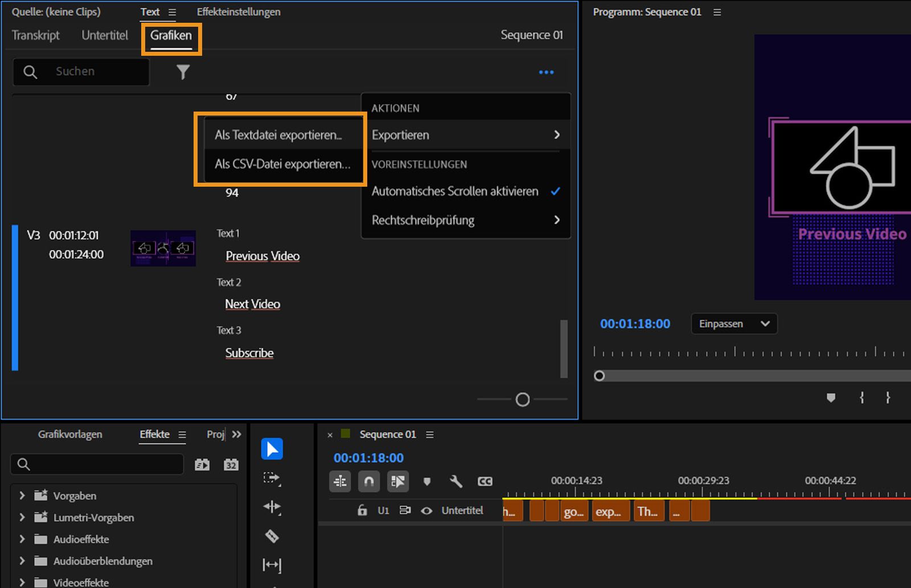Expand the Audioeffekte folder
Screen dimensions: 911x588
point(22,538)
